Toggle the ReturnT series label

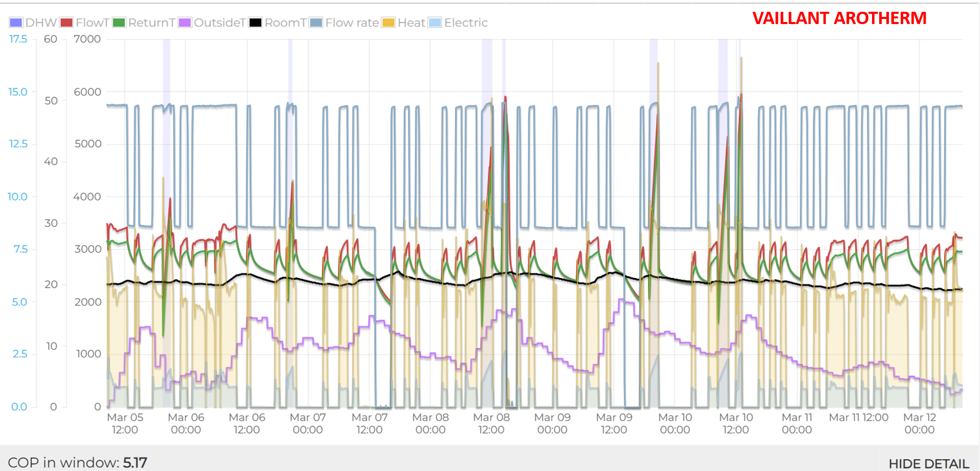[x=152, y=23]
